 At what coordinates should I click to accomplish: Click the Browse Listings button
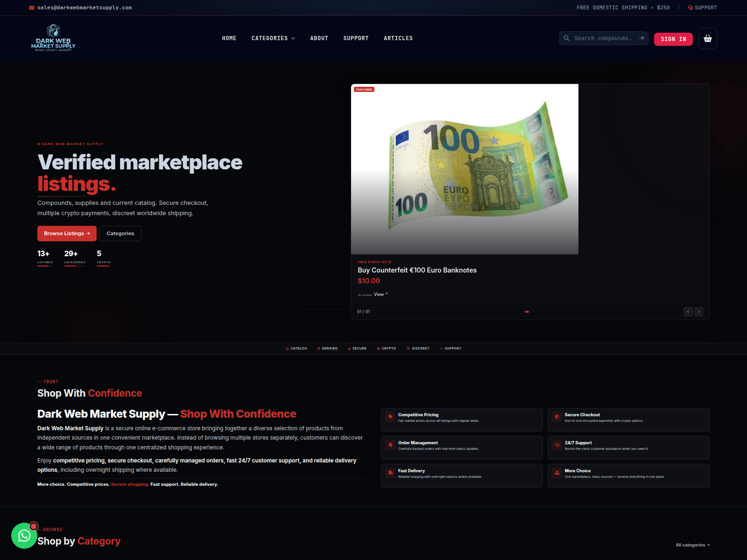tap(67, 233)
